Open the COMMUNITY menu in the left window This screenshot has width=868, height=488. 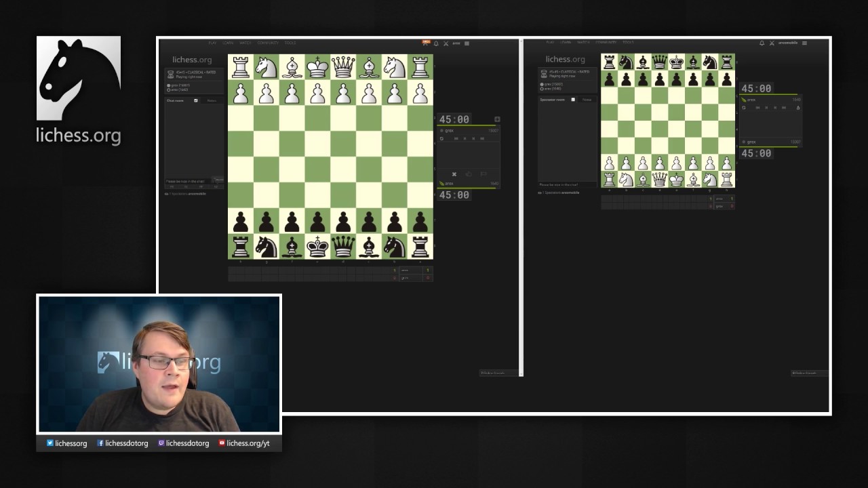(268, 43)
